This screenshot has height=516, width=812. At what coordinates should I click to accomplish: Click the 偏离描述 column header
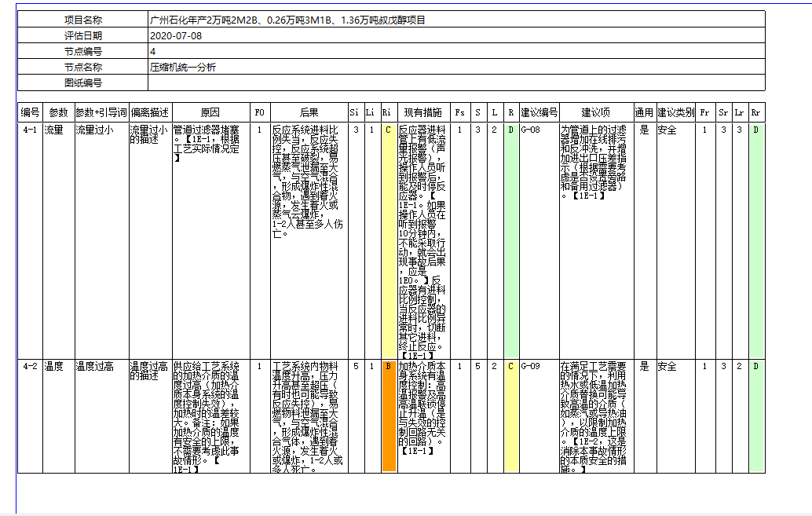150,112
